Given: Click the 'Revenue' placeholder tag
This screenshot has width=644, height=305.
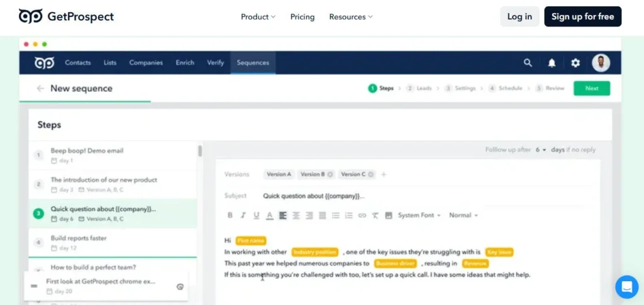Looking at the screenshot, I should pos(475,263).
